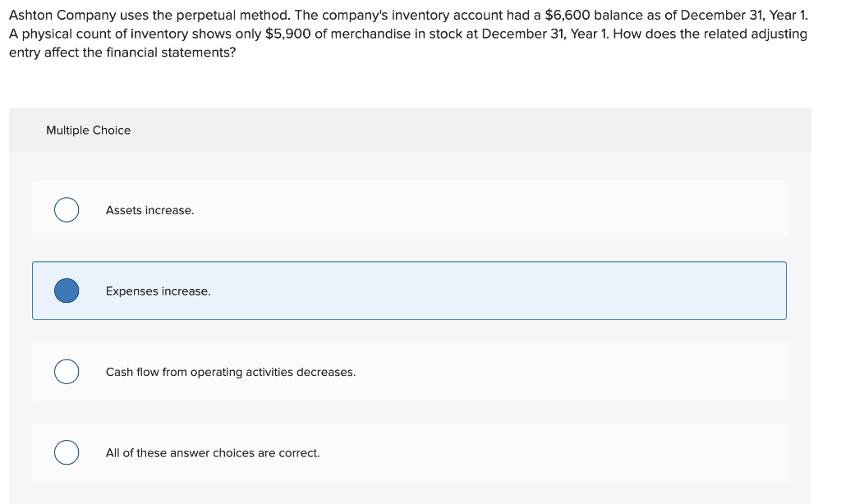Image resolution: width=841 pixels, height=504 pixels.
Task: Select the 'Expenses increase.' radio button
Action: click(67, 290)
